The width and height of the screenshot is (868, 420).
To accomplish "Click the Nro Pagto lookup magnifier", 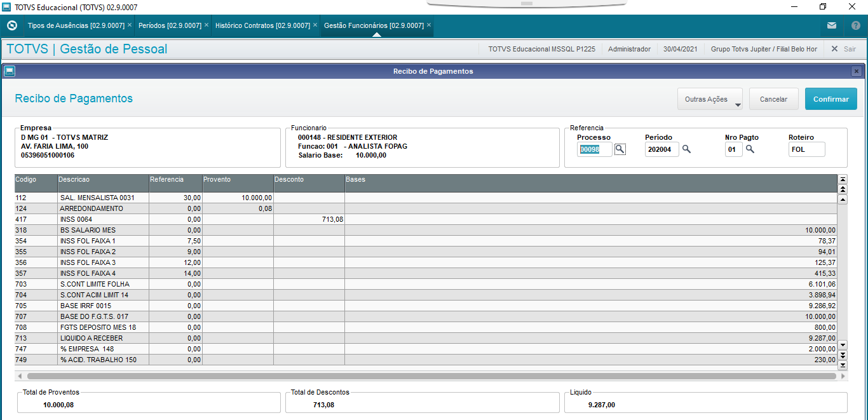I will tap(750, 149).
